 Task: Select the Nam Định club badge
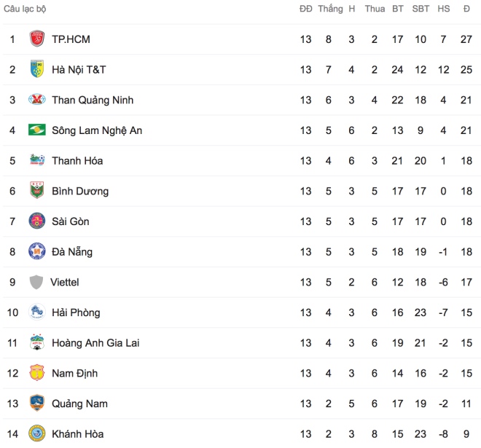37,373
